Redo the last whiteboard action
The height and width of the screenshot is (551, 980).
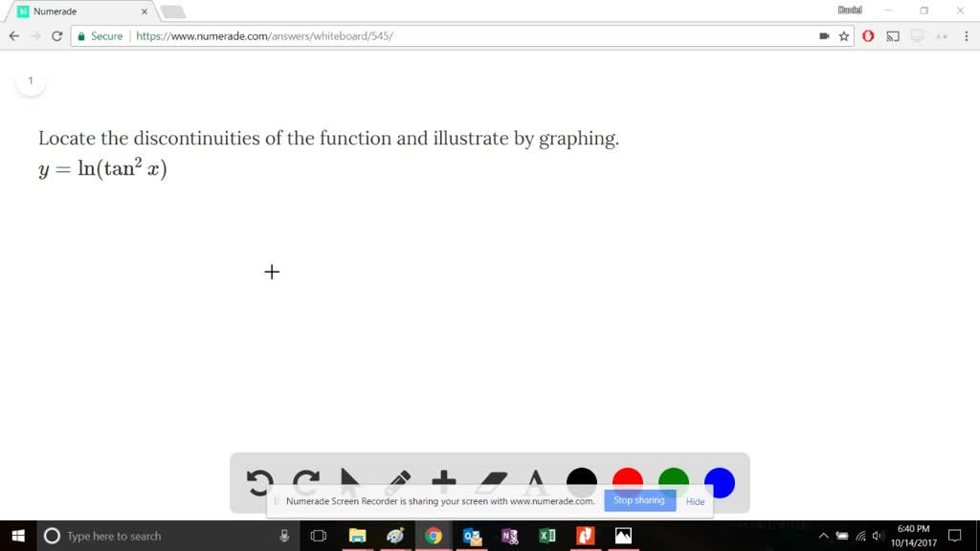305,481
